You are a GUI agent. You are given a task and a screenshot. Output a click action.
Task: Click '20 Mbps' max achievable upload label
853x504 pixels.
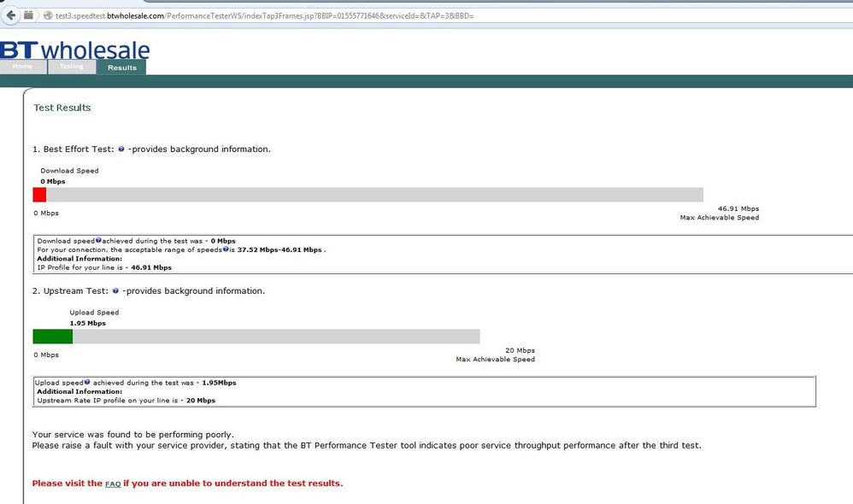click(520, 350)
